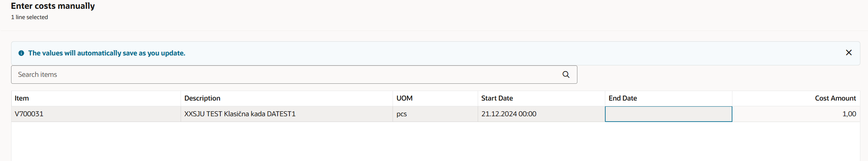The width and height of the screenshot is (868, 161).
Task: Click the Item column header
Action: click(x=22, y=98)
